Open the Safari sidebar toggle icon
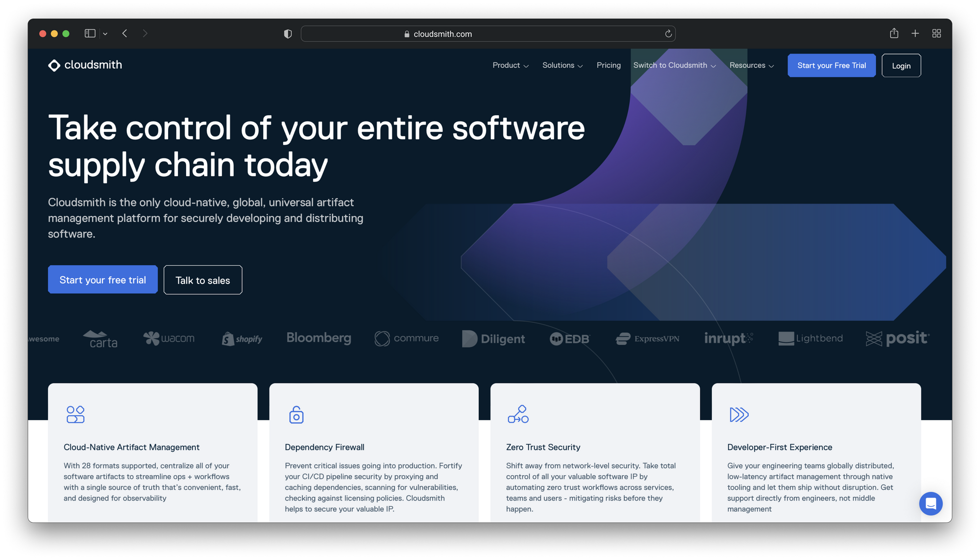The width and height of the screenshot is (980, 560). [x=90, y=33]
